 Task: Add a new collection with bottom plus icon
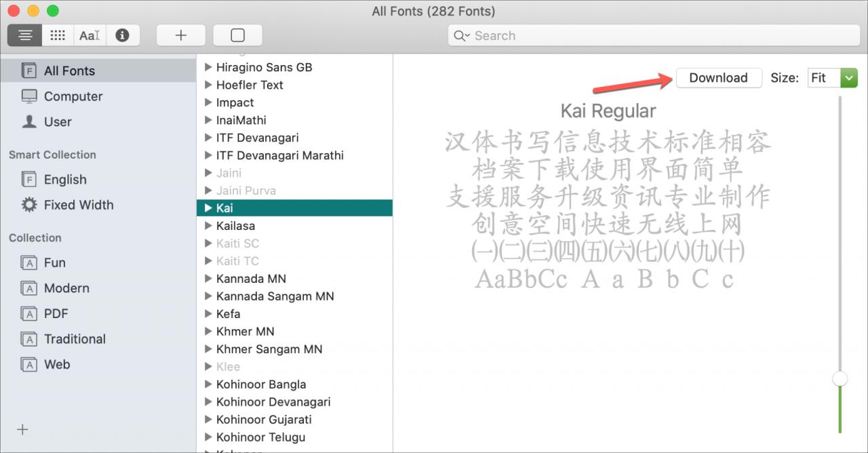tap(22, 429)
